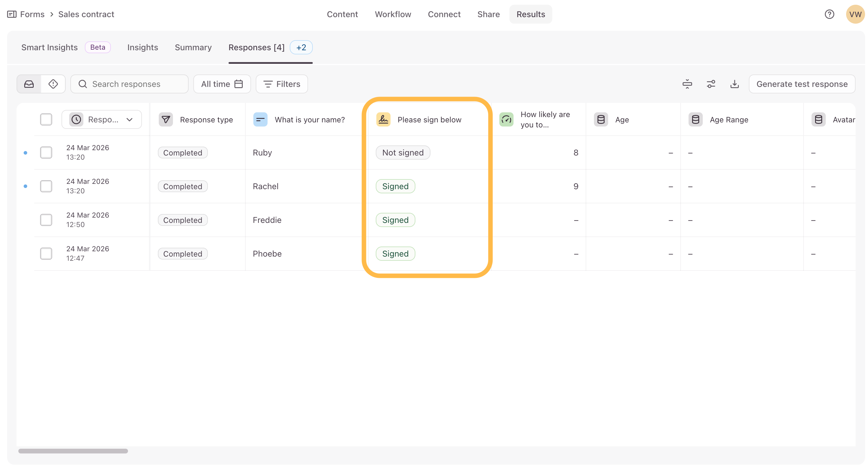Image resolution: width=868 pixels, height=470 pixels.
Task: Click the diamond alert view icon
Action: click(x=53, y=84)
